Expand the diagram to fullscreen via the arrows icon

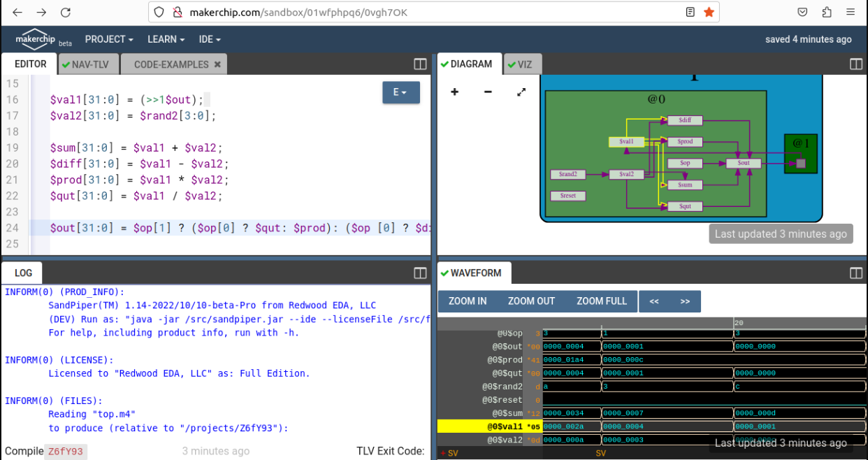pyautogui.click(x=521, y=92)
